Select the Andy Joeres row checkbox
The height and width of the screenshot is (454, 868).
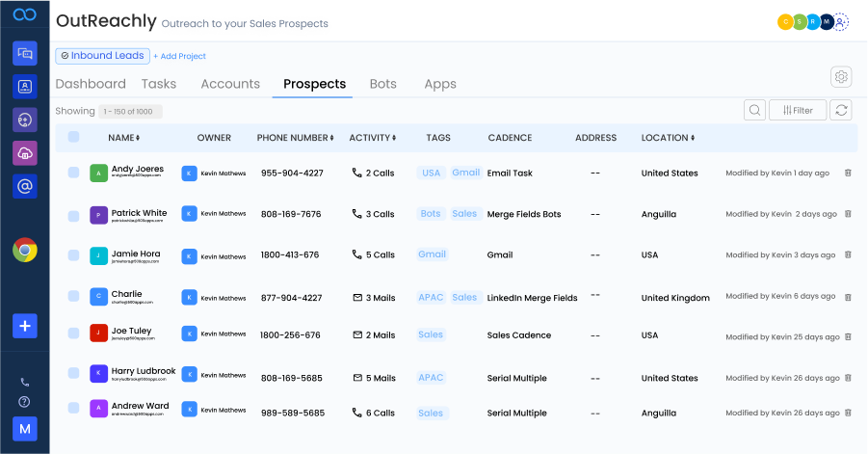click(x=73, y=174)
